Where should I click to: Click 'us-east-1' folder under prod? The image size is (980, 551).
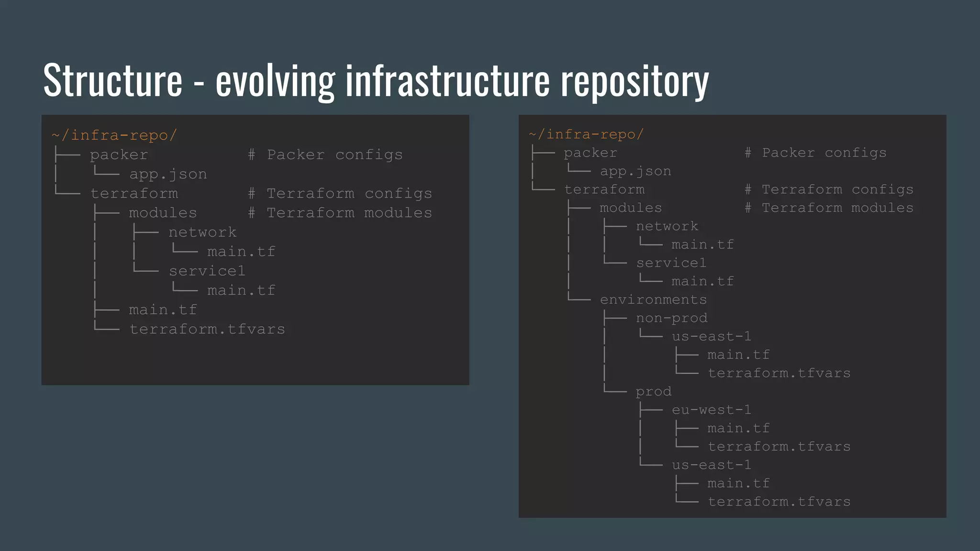pos(711,465)
